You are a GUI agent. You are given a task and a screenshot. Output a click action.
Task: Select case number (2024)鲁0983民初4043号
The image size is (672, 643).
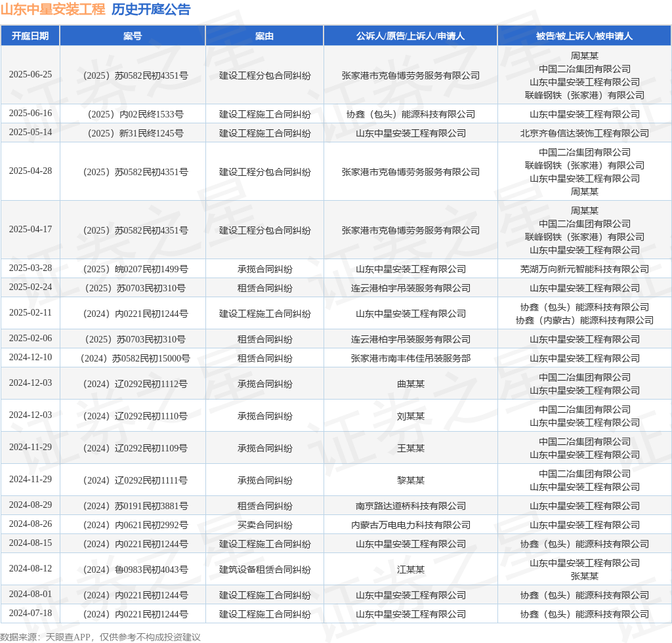[135, 570]
